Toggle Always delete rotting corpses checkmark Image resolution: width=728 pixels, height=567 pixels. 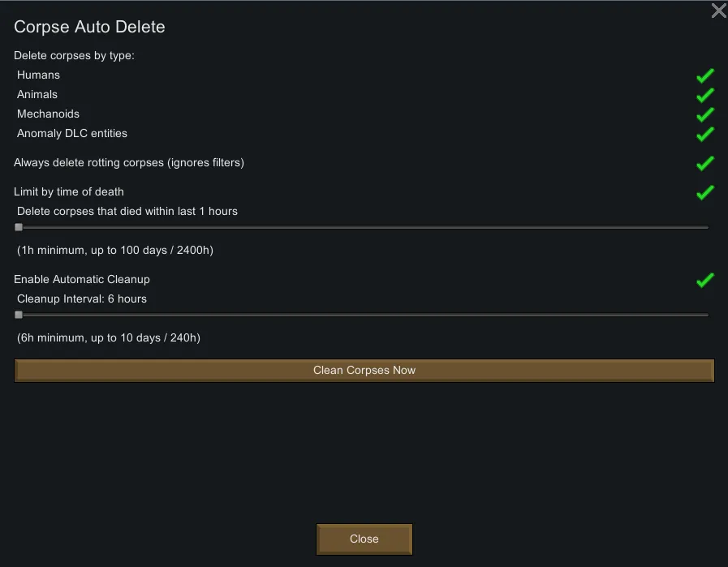(x=704, y=163)
